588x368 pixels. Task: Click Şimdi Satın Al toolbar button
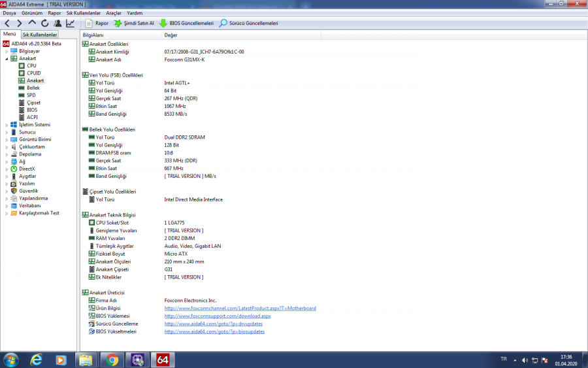134,24
